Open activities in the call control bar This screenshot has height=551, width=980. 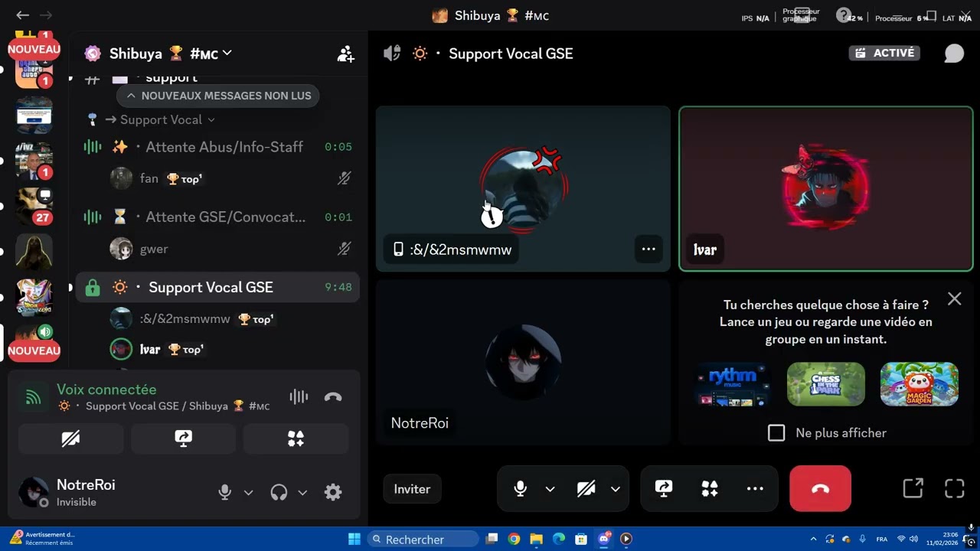click(x=710, y=489)
